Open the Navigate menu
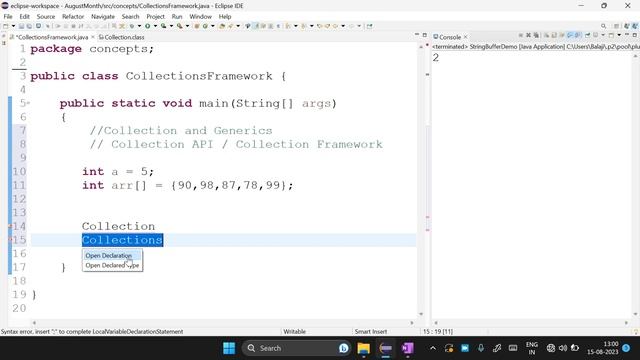This screenshot has height=360, width=640. (x=103, y=16)
